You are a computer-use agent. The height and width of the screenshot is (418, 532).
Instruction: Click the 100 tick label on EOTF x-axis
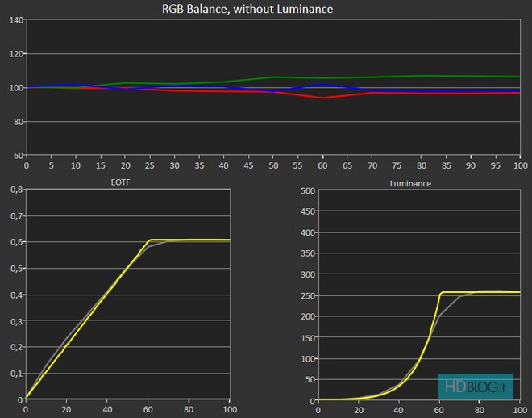229,409
